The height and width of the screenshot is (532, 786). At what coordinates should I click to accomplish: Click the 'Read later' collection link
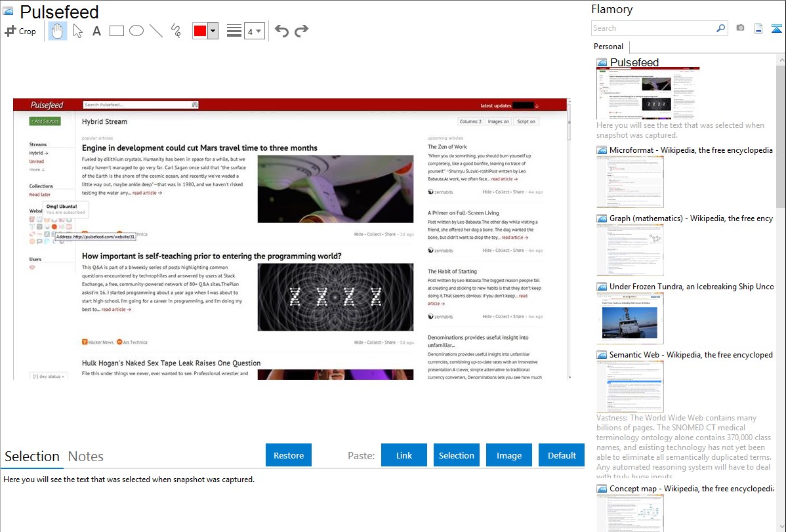point(39,195)
